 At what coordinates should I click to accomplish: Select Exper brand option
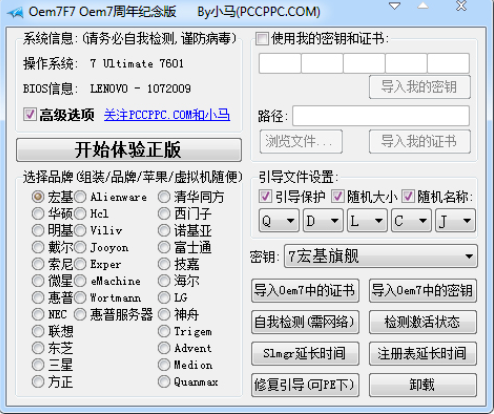[80, 264]
